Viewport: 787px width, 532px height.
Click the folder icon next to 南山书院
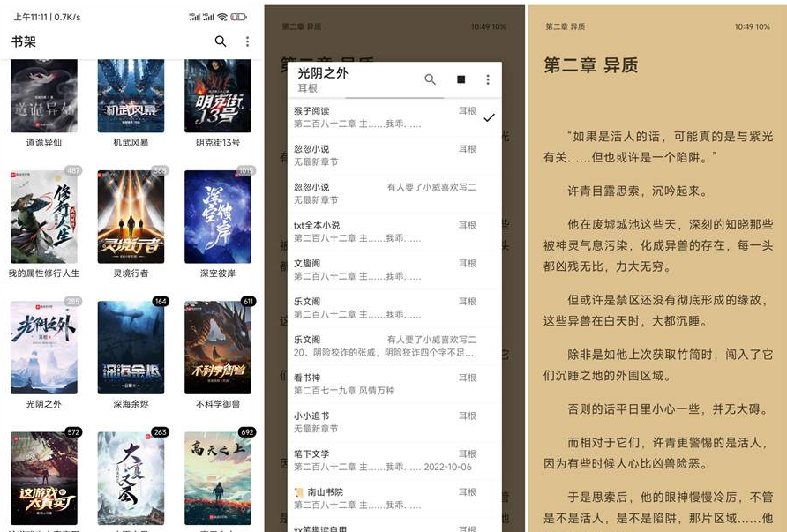(x=298, y=491)
